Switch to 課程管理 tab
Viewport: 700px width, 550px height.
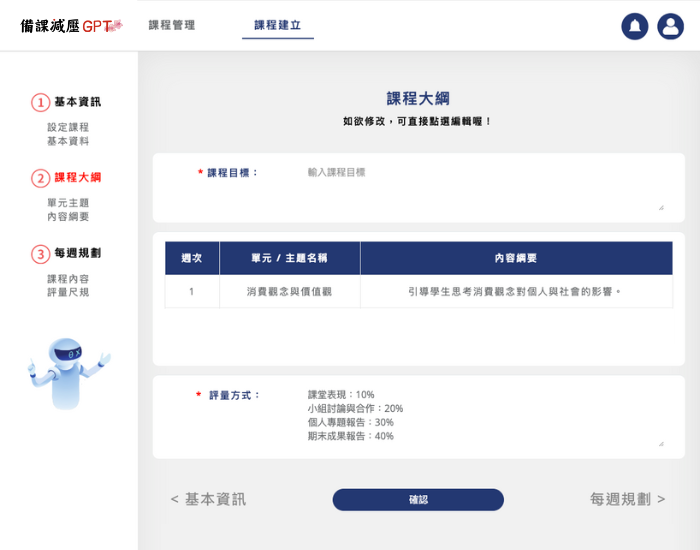point(172,25)
